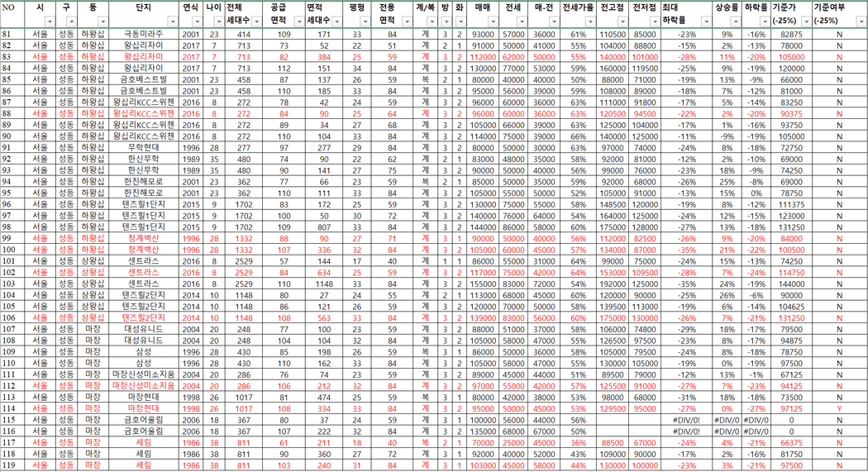The width and height of the screenshot is (868, 472).
Task: Click the 135000 매매 cell in row 116
Action: pos(483,431)
